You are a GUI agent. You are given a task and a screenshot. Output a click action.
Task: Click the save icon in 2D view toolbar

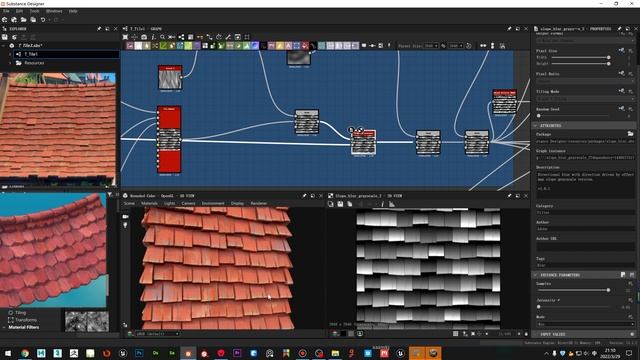340,204
